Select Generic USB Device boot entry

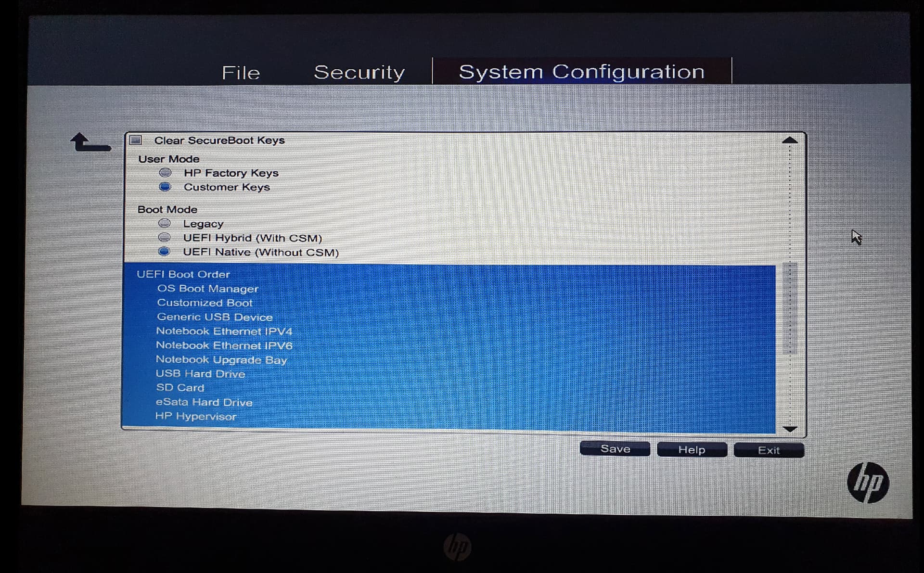point(215,317)
